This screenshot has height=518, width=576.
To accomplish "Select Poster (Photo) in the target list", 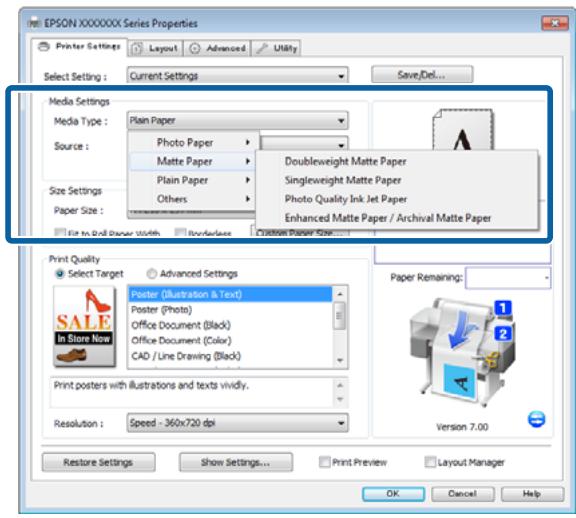I will pyautogui.click(x=230, y=310).
